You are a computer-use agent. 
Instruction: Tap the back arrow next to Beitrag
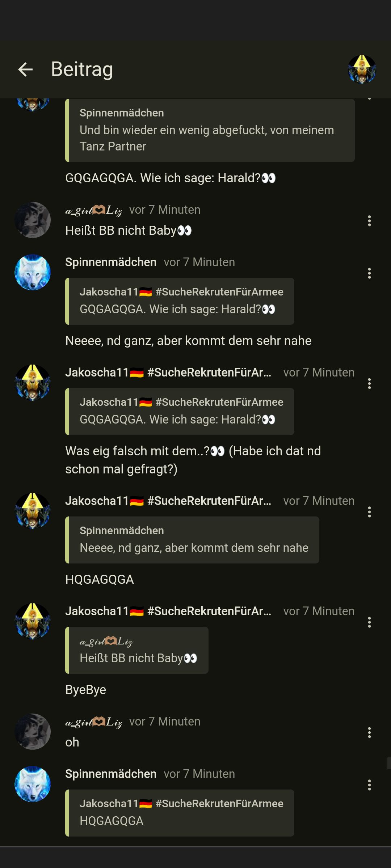(x=25, y=69)
